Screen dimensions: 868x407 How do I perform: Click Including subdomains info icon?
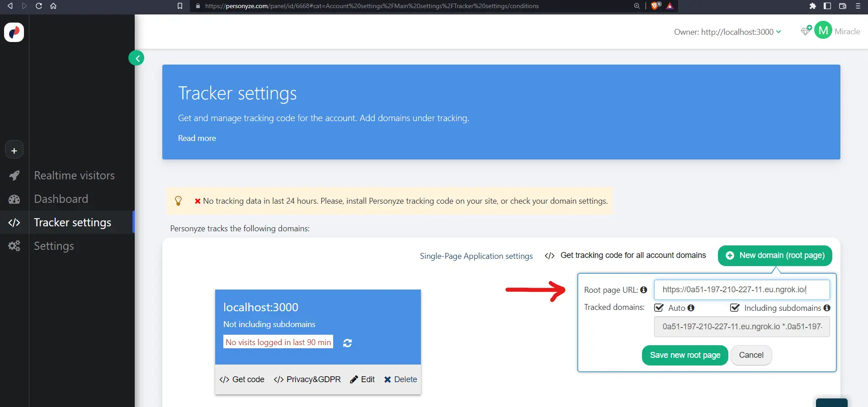827,308
